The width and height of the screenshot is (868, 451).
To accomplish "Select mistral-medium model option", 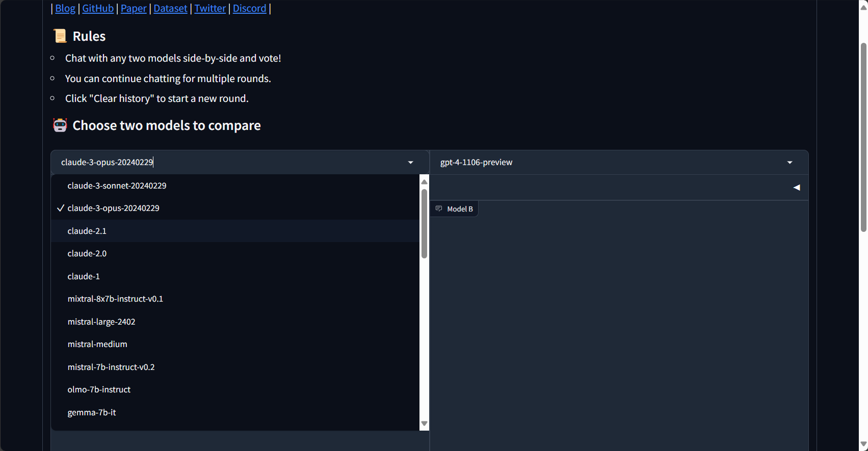I will click(235, 344).
